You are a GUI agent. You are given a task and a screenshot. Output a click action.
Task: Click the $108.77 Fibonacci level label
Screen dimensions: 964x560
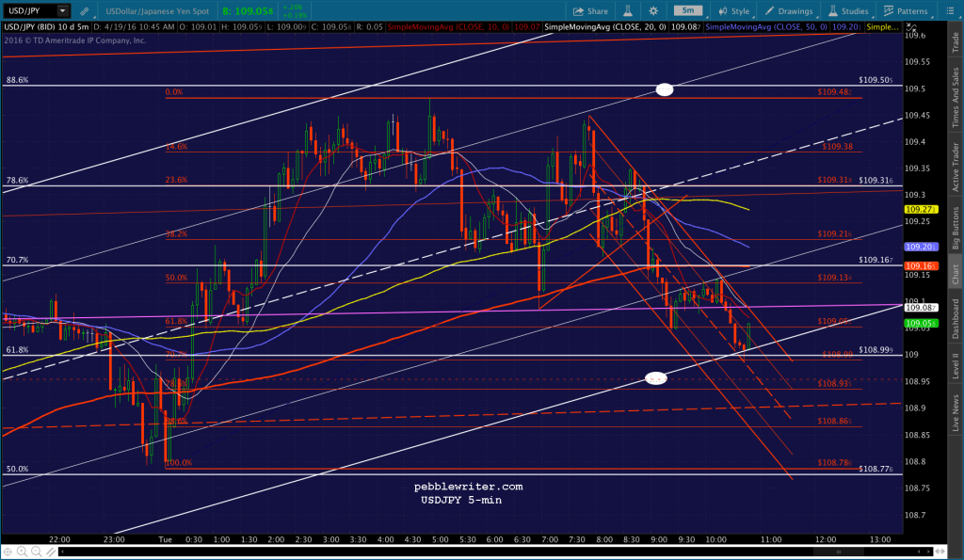(876, 469)
